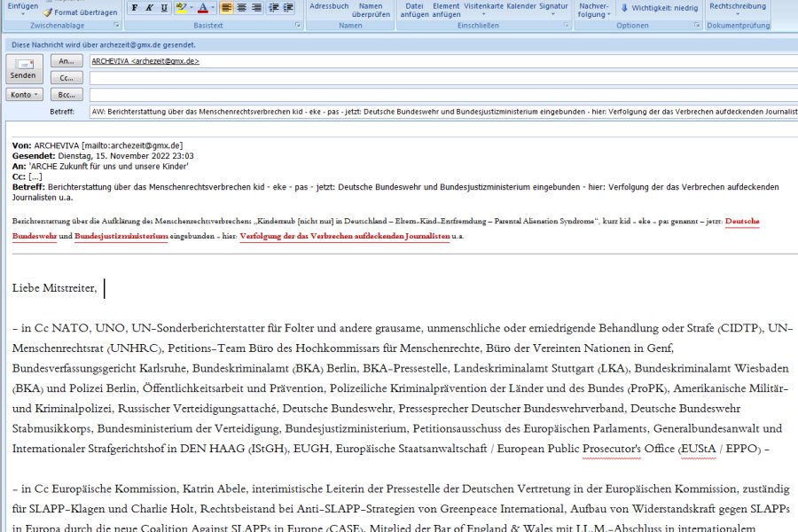Screen dimensions: 798x532
Task: Apply red font color
Action: tap(202, 8)
